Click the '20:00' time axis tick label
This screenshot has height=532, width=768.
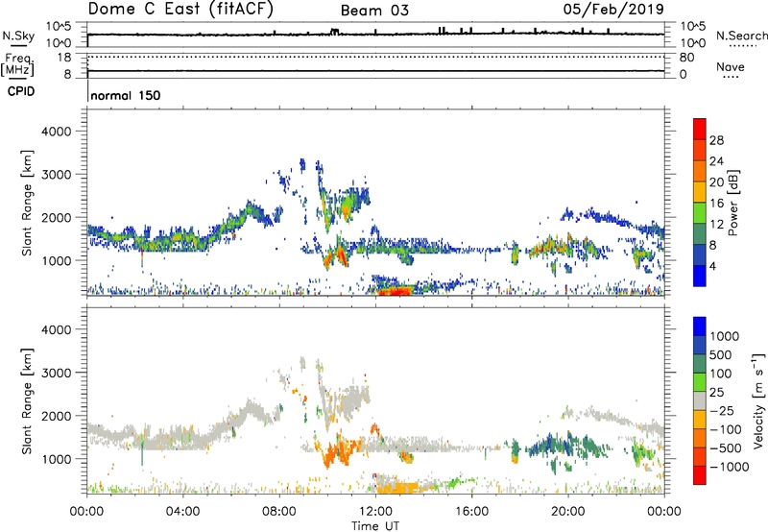tap(567, 512)
